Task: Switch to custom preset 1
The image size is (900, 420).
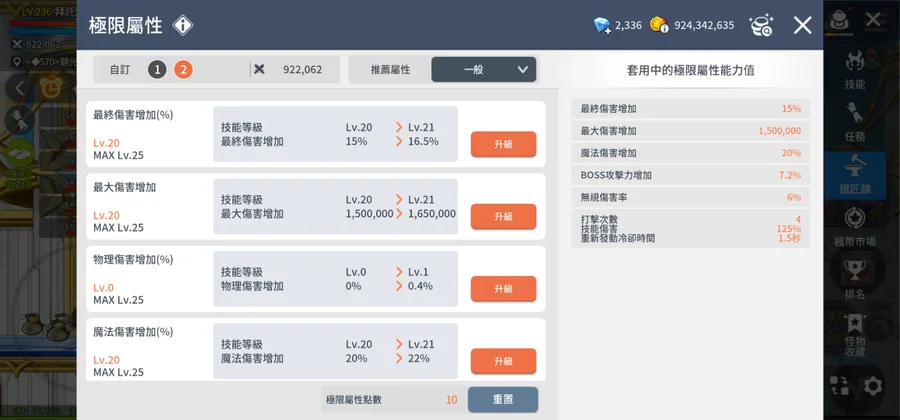Action: point(157,69)
